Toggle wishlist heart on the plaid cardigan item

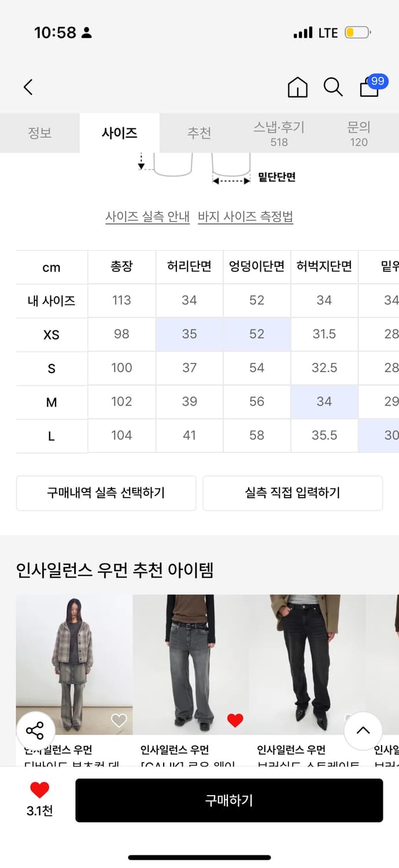point(119,720)
